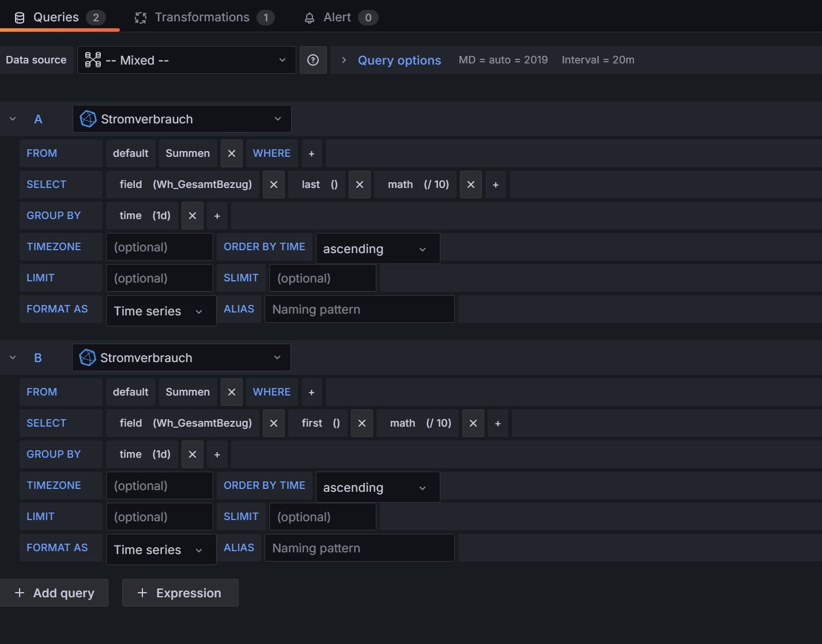Open query A Stromverbrauch data source dropdown
The image size is (822, 644).
tap(182, 119)
